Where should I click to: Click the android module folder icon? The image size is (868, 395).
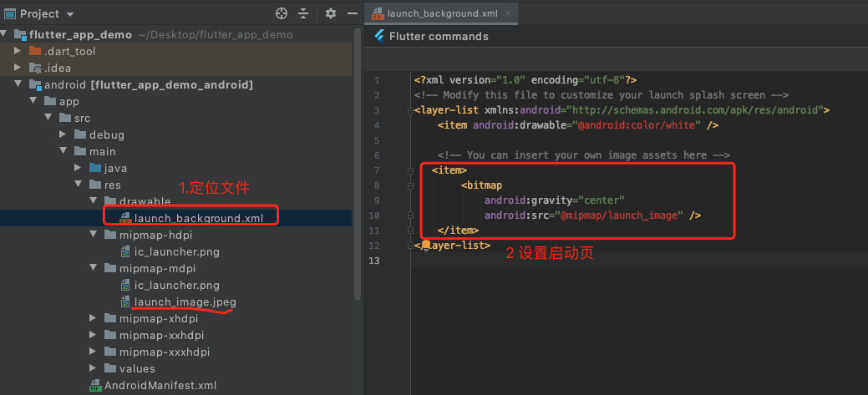tap(35, 84)
